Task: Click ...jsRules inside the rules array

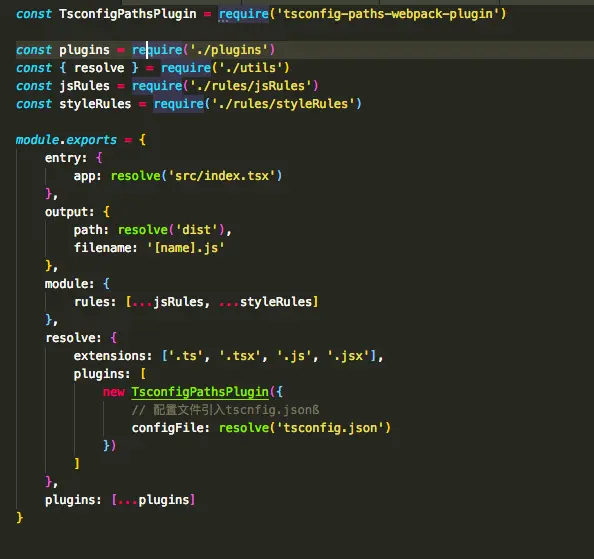Action: coord(168,302)
